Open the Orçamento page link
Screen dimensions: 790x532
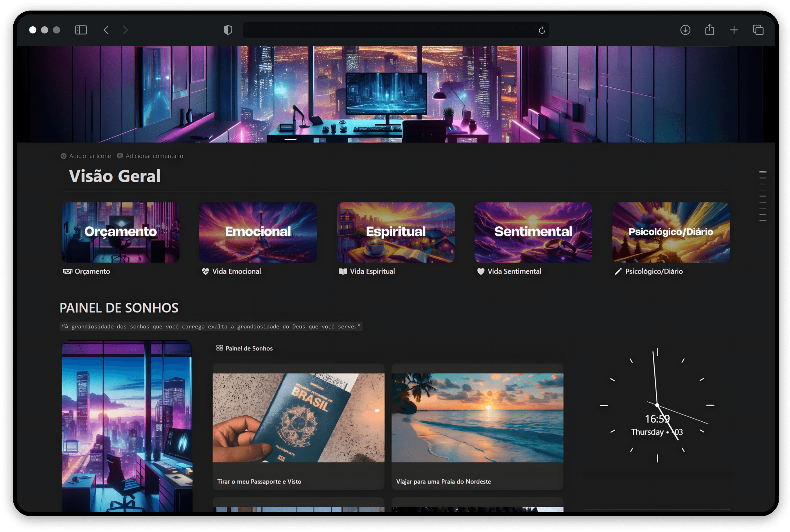[x=92, y=271]
